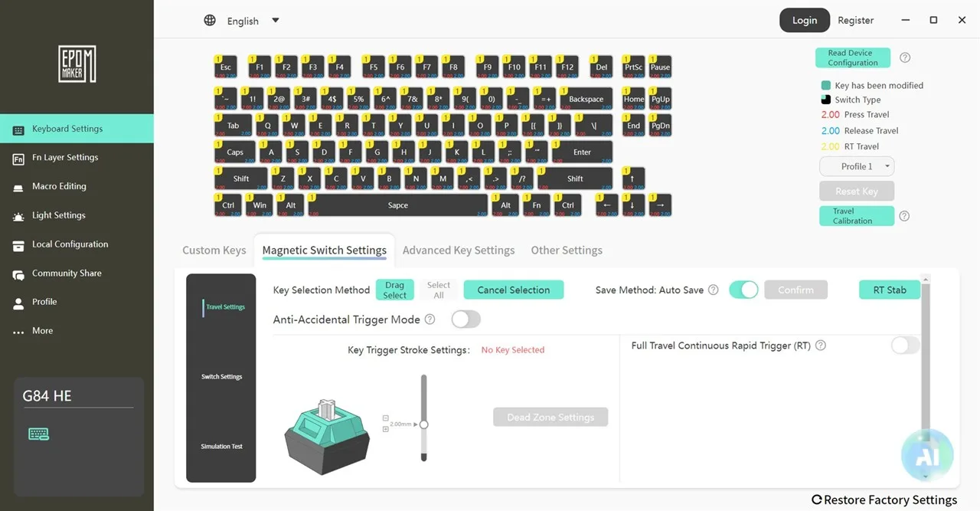Open the Fn Layer Settings menu
The width and height of the screenshot is (980, 511).
pyautogui.click(x=65, y=158)
